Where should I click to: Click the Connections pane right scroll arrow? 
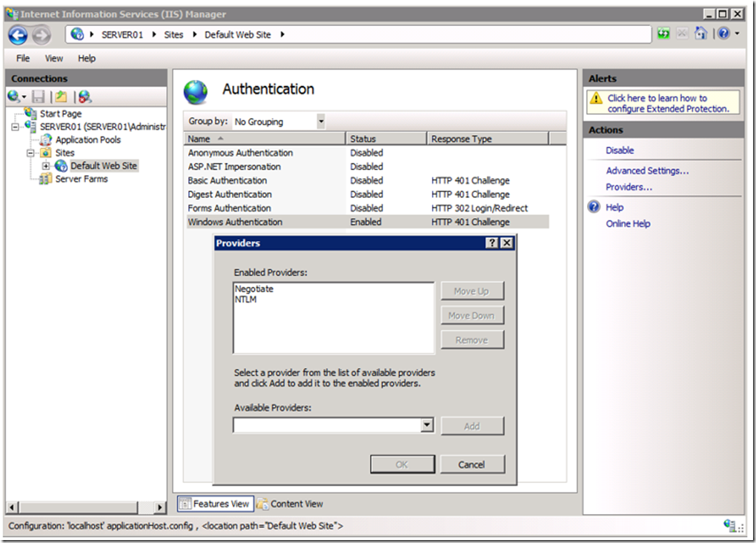160,507
